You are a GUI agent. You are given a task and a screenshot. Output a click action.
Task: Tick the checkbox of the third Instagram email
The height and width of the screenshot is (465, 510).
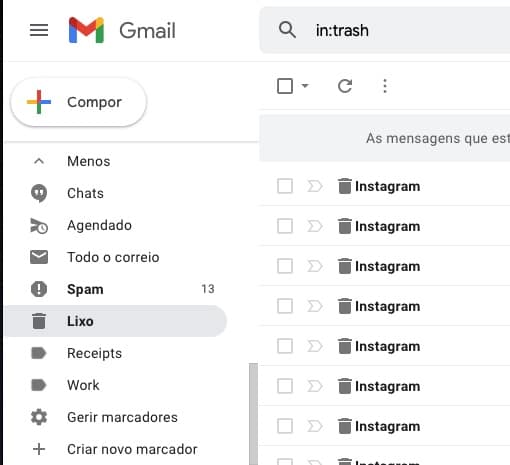point(285,266)
